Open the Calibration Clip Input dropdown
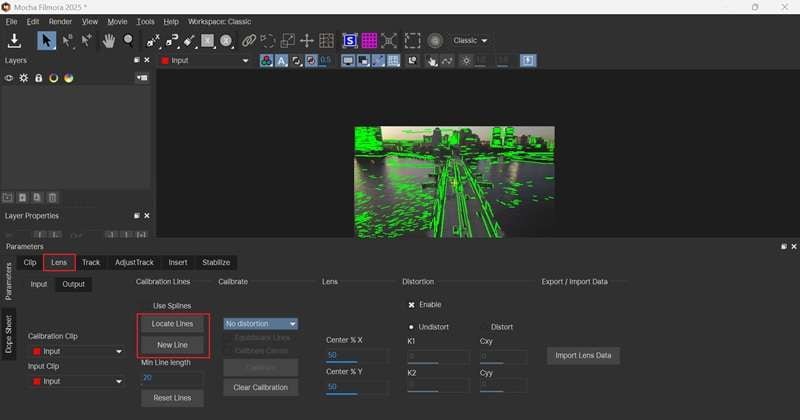The height and width of the screenshot is (420, 800). point(78,351)
